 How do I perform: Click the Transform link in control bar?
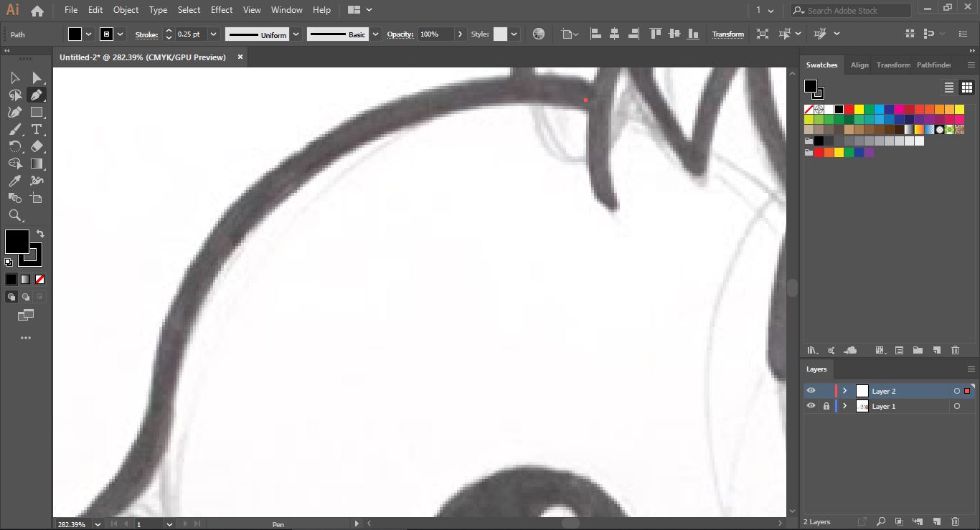point(728,34)
